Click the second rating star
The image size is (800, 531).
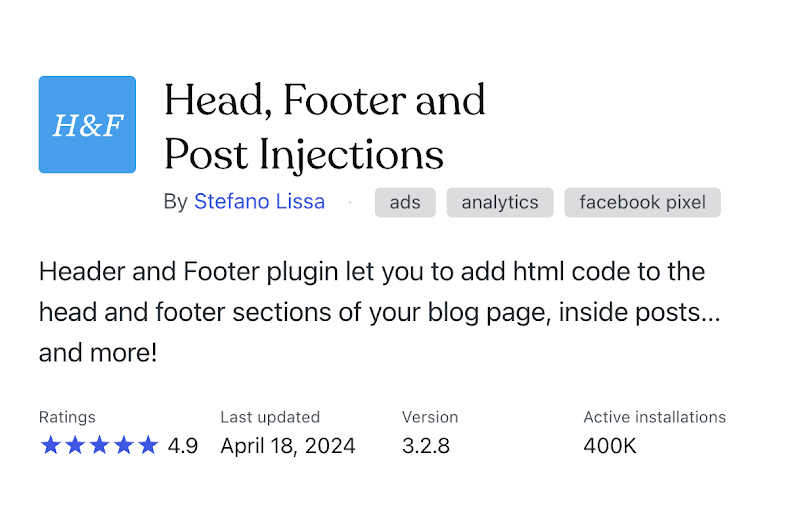(x=75, y=445)
